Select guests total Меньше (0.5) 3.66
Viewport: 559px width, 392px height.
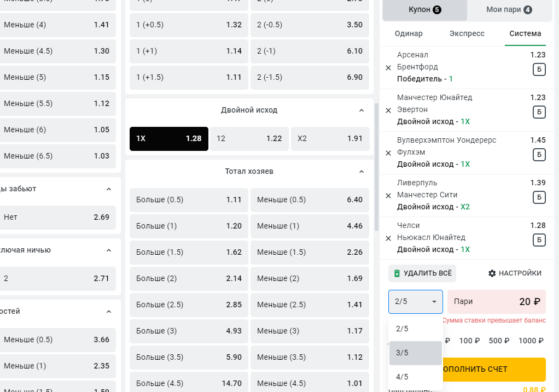57,340
